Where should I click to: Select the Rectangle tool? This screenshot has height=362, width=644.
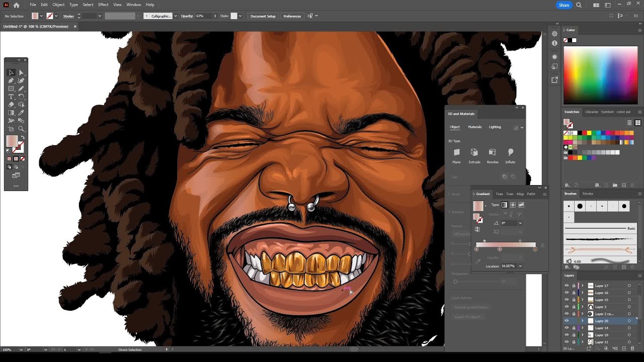pyautogui.click(x=11, y=88)
